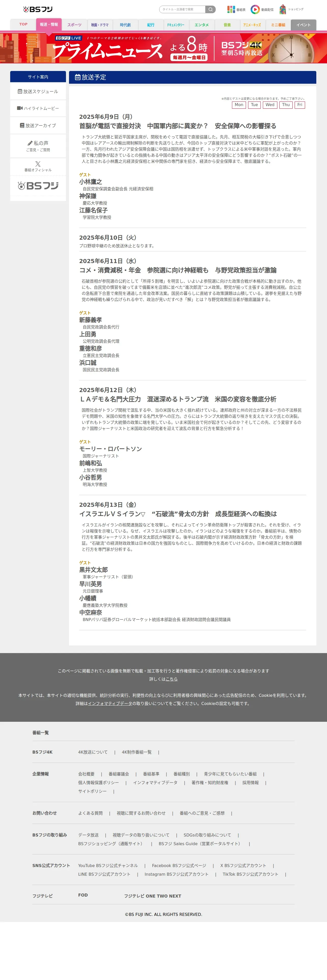Open the 採用情報 footer link

click(251, 783)
